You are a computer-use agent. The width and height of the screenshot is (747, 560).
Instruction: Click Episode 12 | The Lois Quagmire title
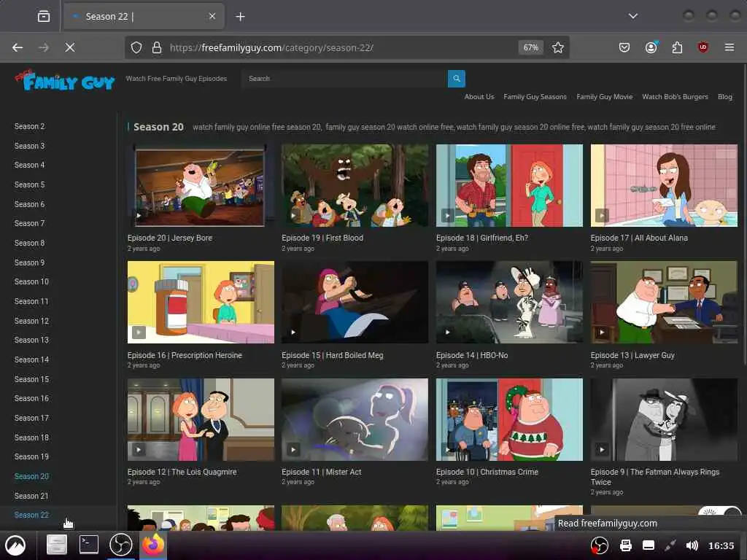tap(182, 472)
